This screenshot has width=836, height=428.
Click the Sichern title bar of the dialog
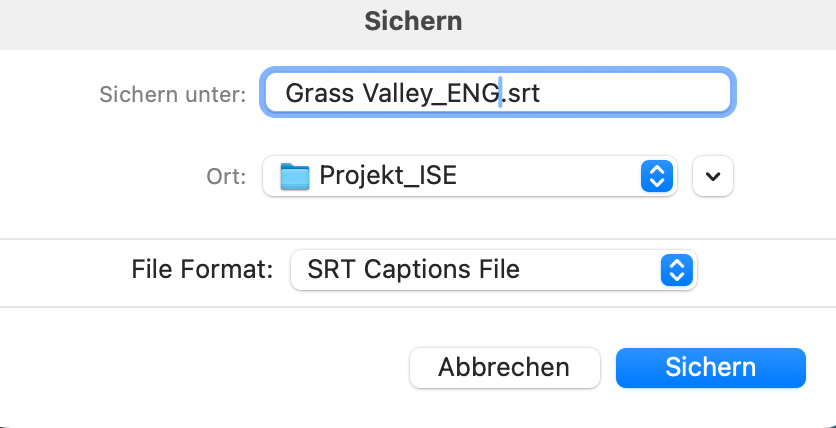point(413,22)
